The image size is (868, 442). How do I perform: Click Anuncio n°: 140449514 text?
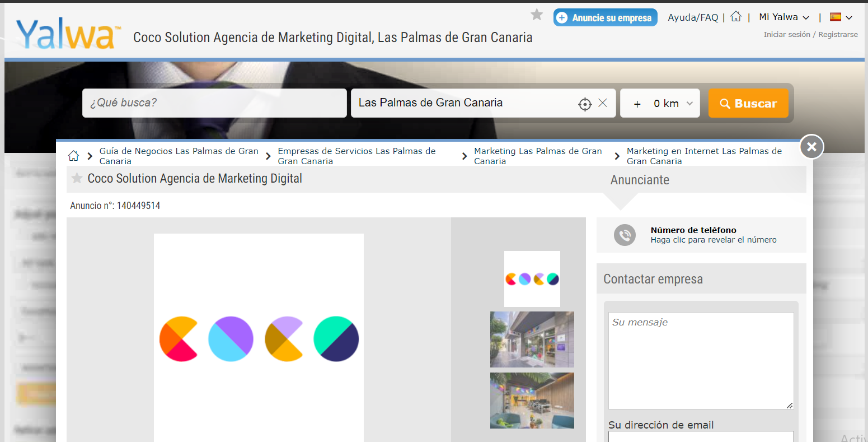[x=115, y=206]
